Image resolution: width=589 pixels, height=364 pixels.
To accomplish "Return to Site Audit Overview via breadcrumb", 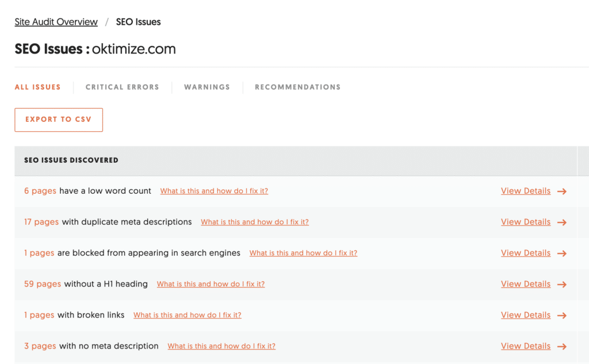I will click(56, 22).
